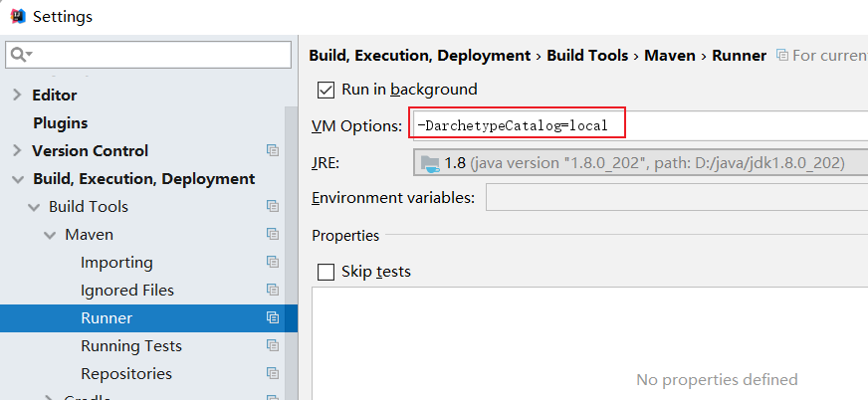This screenshot has height=400, width=868.
Task: Click the VM Options label
Action: [x=356, y=126]
